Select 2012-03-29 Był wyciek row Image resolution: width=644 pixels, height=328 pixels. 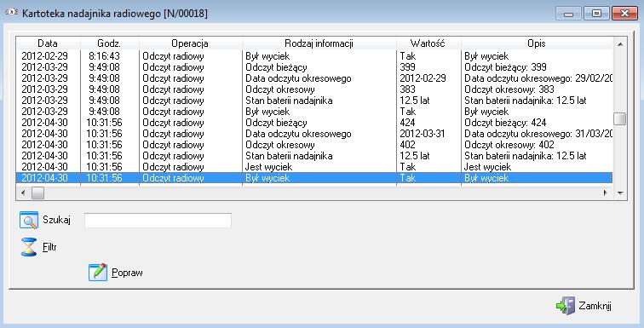point(314,112)
